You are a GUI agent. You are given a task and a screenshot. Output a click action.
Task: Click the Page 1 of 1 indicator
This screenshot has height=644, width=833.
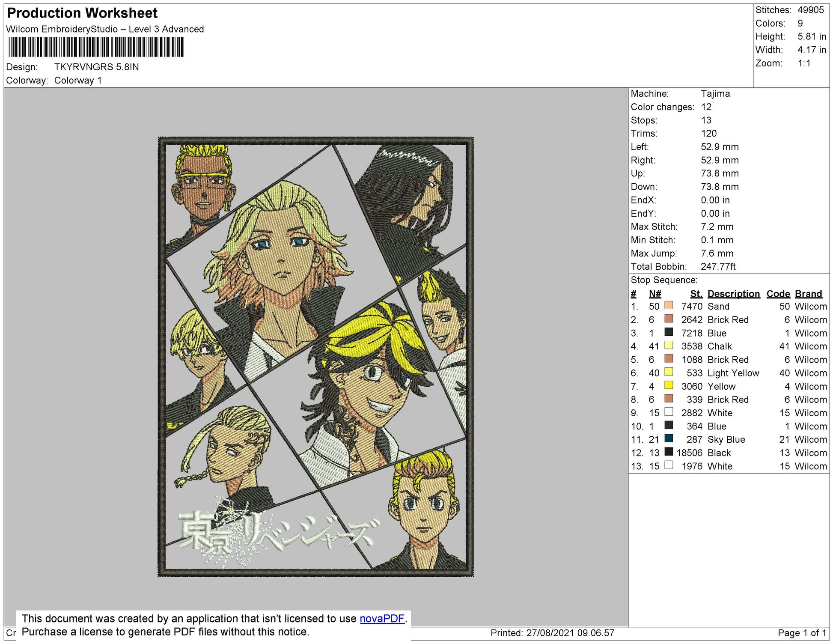click(x=801, y=633)
